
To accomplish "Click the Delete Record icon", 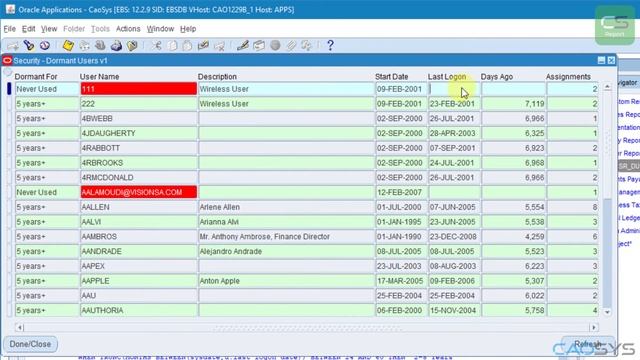I will tap(219, 45).
